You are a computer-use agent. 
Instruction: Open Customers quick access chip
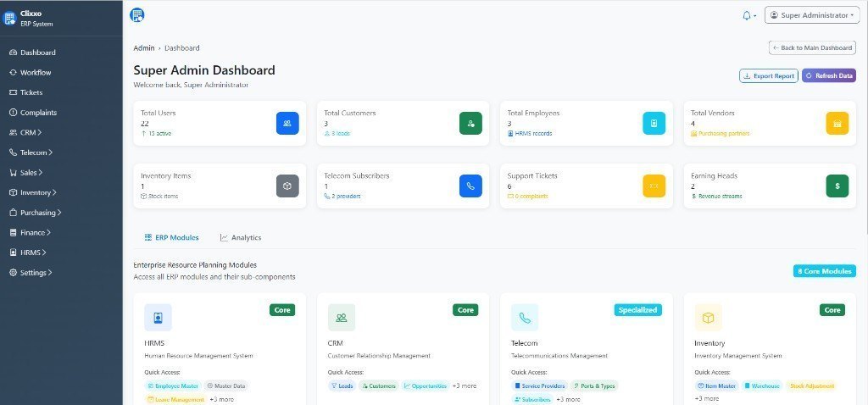click(379, 386)
